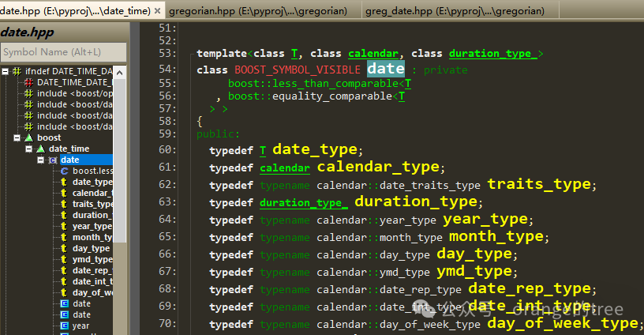The width and height of the screenshot is (644, 335).
Task: Follow underlined calendar link on line 61
Action: tap(285, 167)
